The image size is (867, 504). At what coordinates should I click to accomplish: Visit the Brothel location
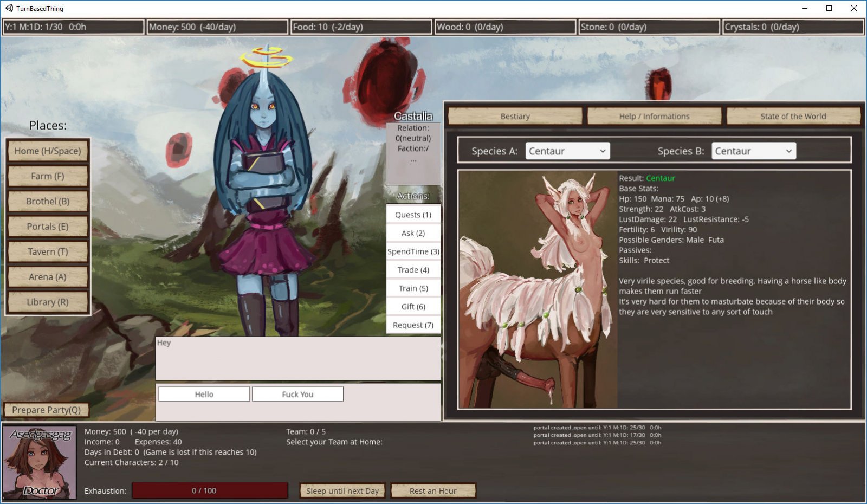[x=48, y=202]
